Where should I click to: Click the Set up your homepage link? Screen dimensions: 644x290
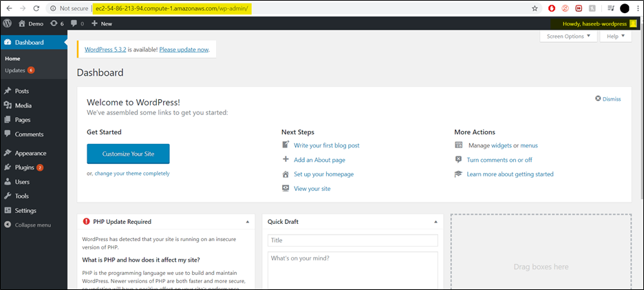coord(323,174)
